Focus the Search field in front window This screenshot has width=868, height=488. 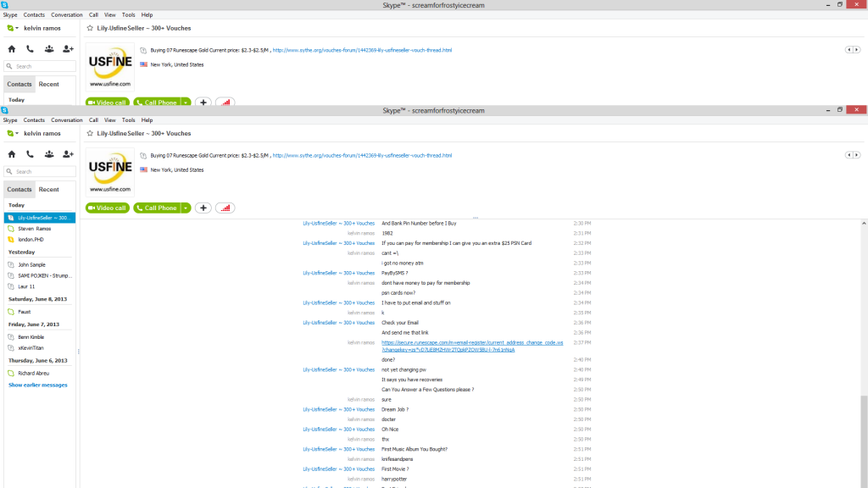coord(40,171)
